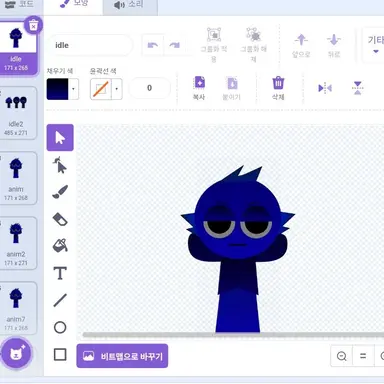Click the undo arrow
Screen dimensions: 384x384
coord(153,45)
